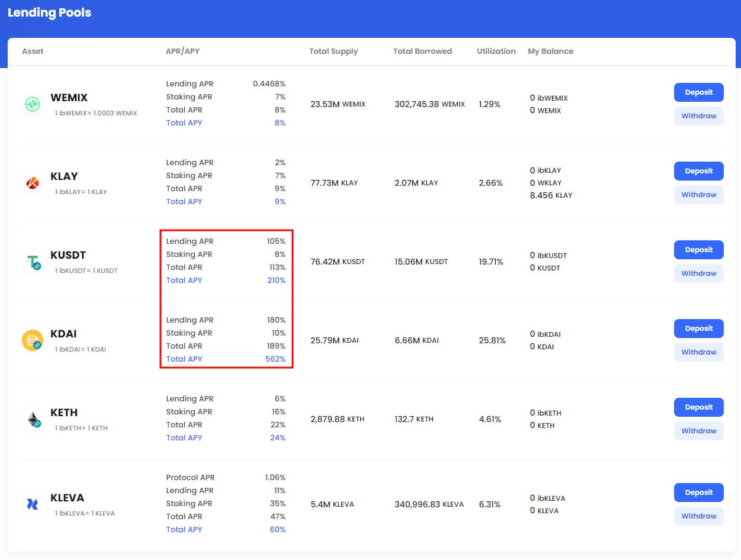This screenshot has height=560, width=741.
Task: Click the '1 ibWEMIX= 1.0003 WEMIX' rate
Action: pyautogui.click(x=96, y=113)
